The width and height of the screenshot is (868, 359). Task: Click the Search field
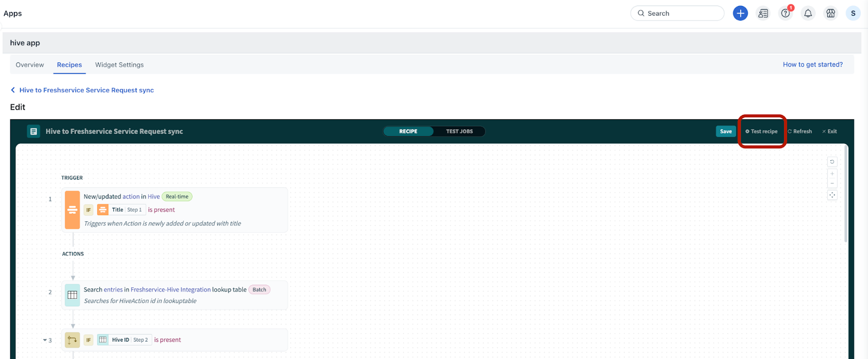(677, 13)
